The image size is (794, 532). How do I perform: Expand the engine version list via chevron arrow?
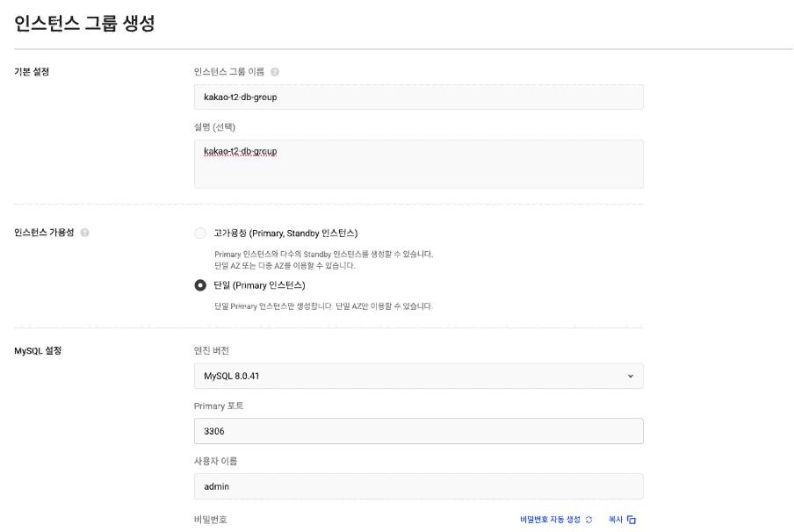point(631,376)
